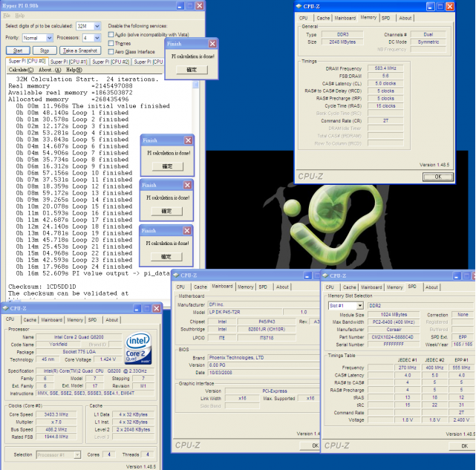Open the Cache tab in CPU-Z Memory window
This screenshot has width=476, height=470.
(x=323, y=19)
